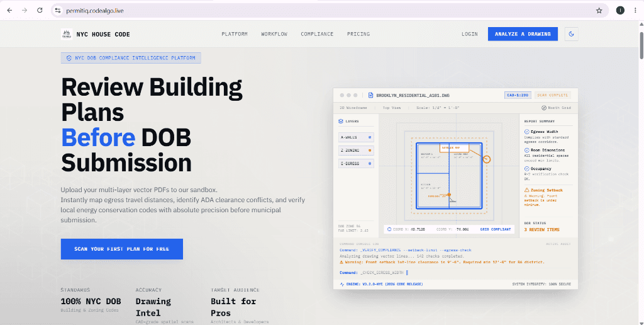Click the 100% NYC DOB stat

click(x=90, y=301)
